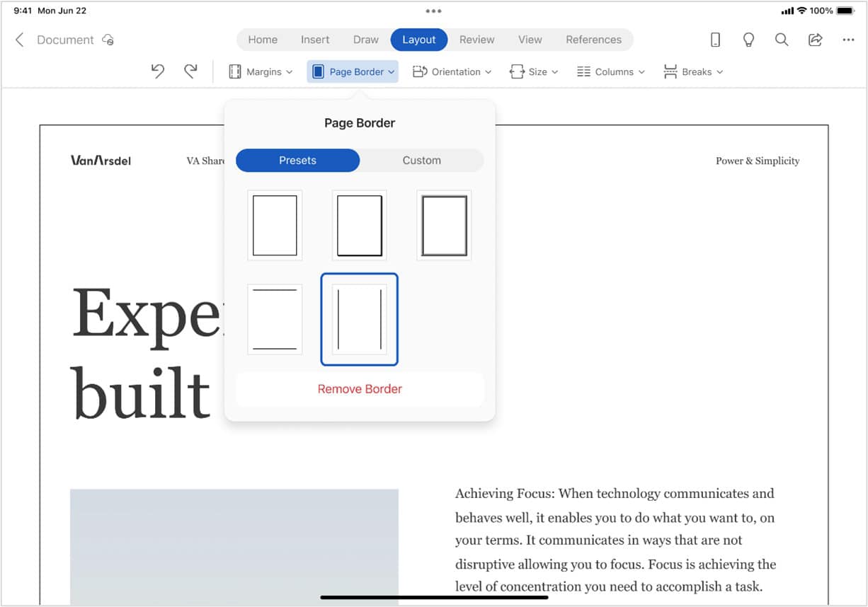Expand the Columns dropdown
This screenshot has height=607, width=868.
pyautogui.click(x=611, y=72)
